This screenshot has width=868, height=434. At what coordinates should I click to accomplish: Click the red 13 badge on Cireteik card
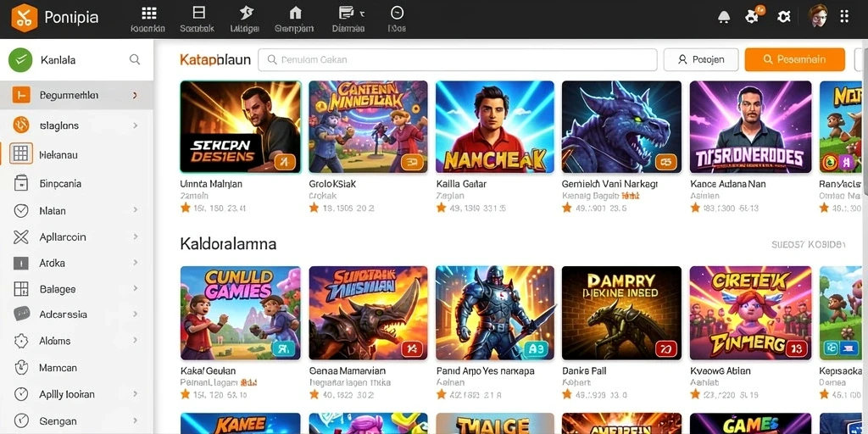(795, 348)
